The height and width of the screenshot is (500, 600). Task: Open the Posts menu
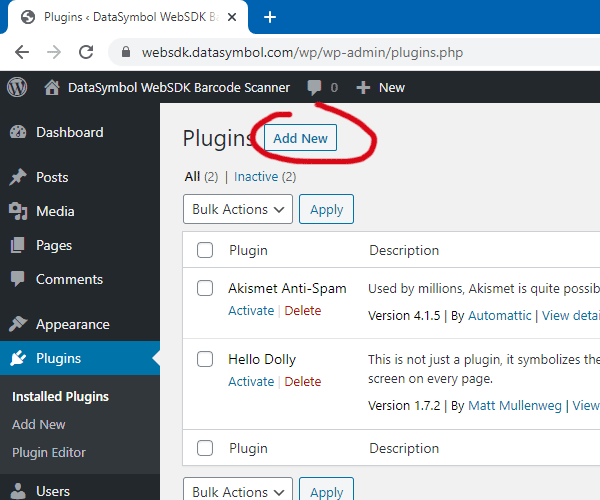pyautogui.click(x=52, y=177)
